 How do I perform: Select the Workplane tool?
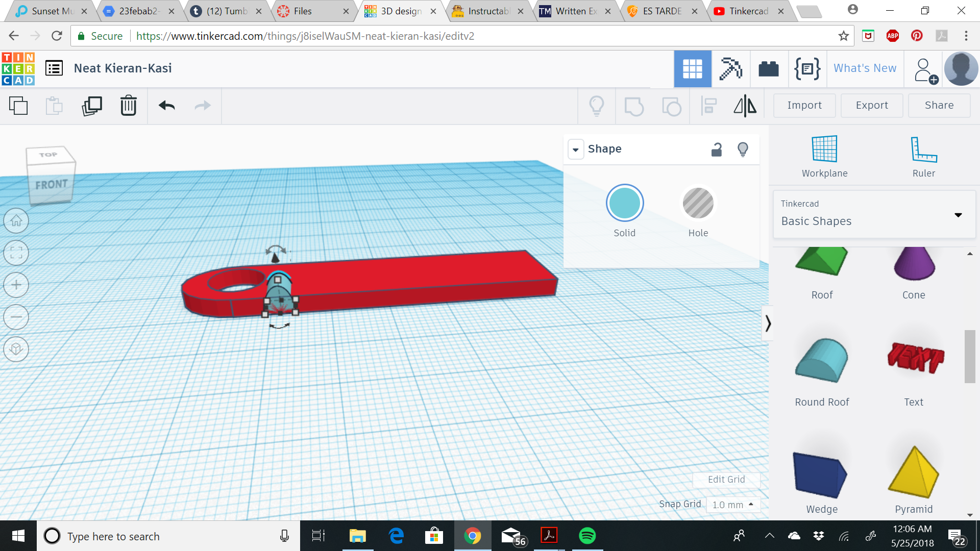pyautogui.click(x=824, y=157)
